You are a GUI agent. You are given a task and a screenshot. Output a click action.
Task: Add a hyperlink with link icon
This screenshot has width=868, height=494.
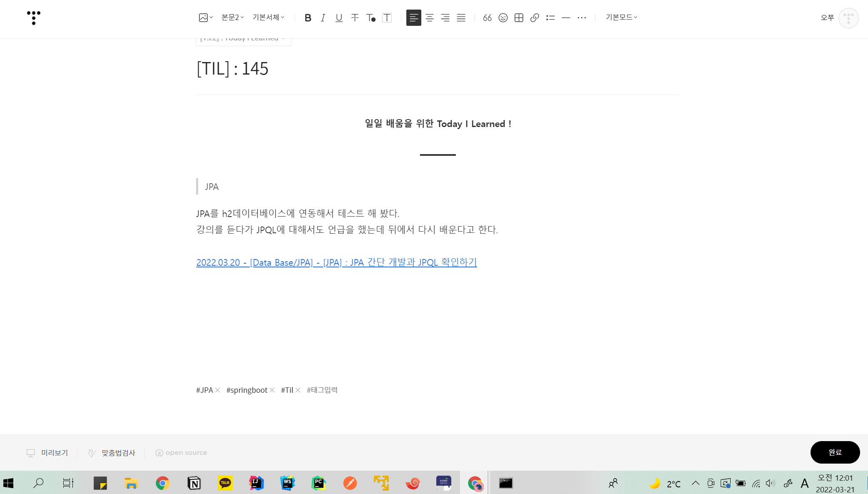(535, 17)
